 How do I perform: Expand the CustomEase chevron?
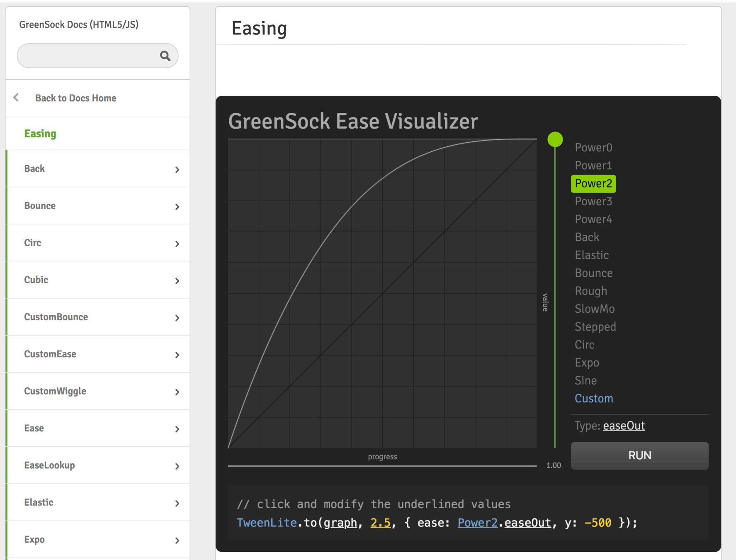coord(177,355)
